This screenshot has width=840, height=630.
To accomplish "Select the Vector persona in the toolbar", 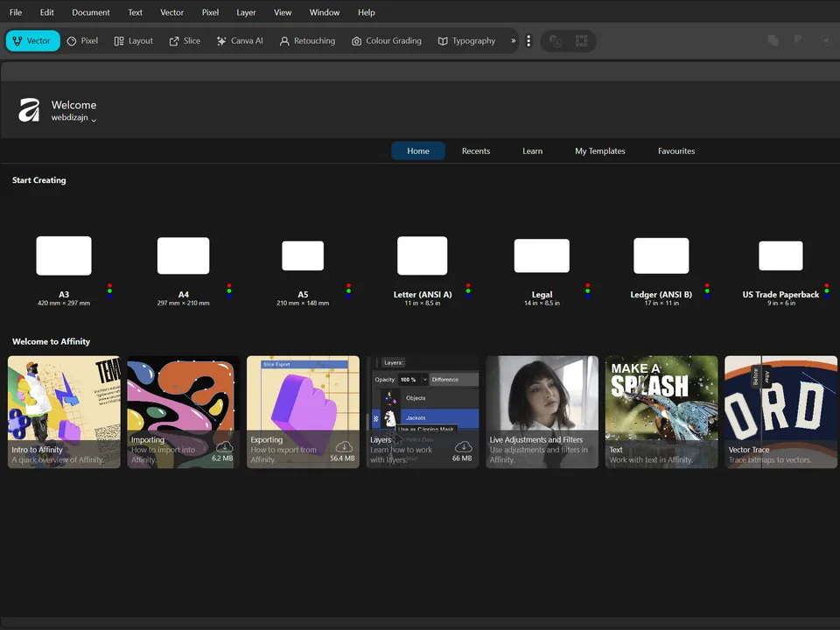I will (32, 40).
